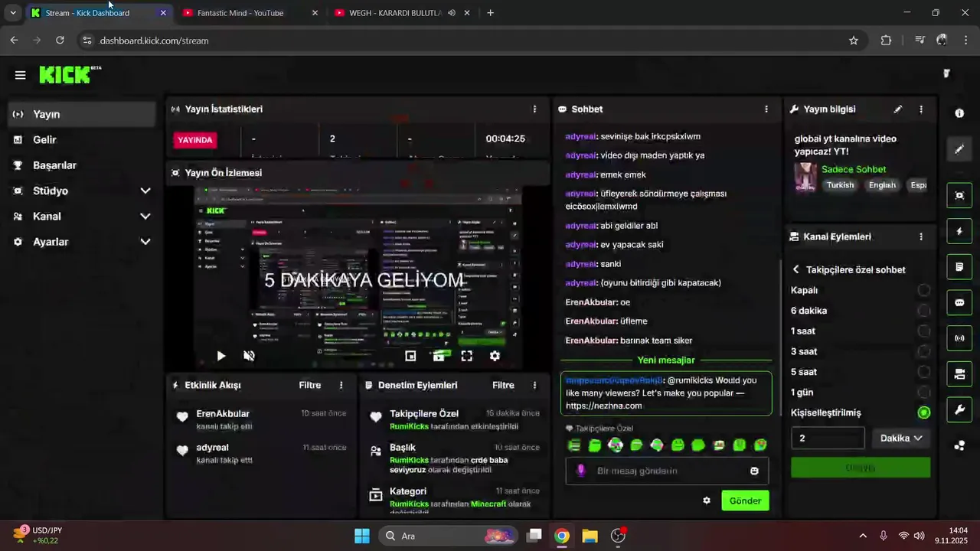
Task: Click chat bubble icon in right toolbar
Action: (959, 302)
